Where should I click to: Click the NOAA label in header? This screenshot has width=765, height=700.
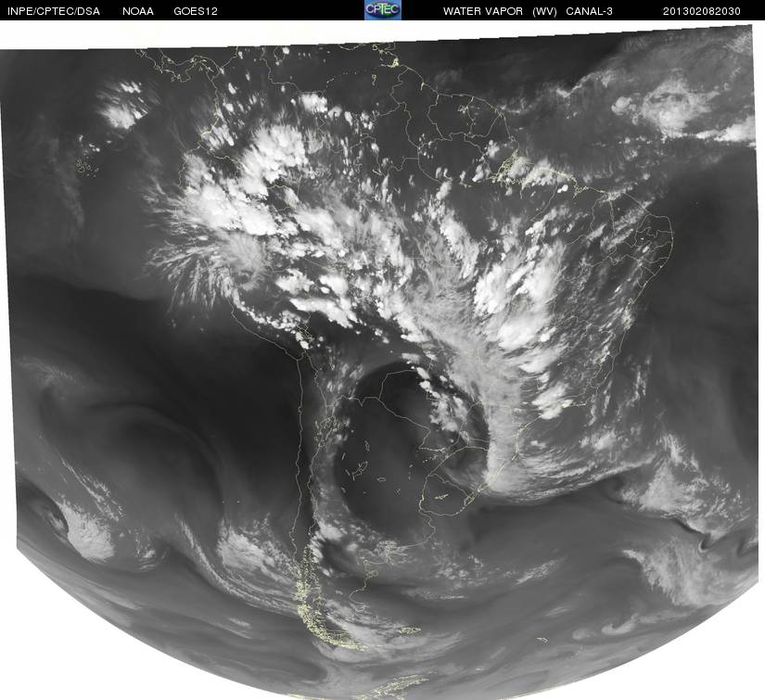138,11
